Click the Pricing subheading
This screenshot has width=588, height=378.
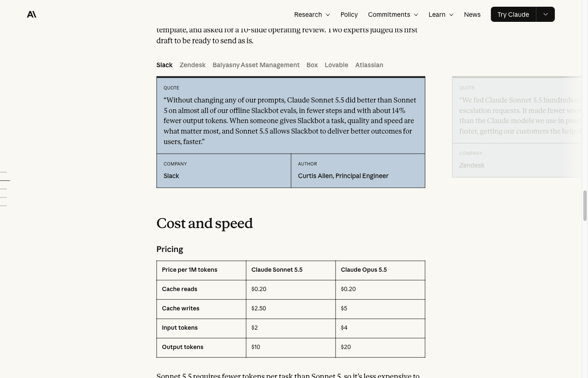click(170, 249)
